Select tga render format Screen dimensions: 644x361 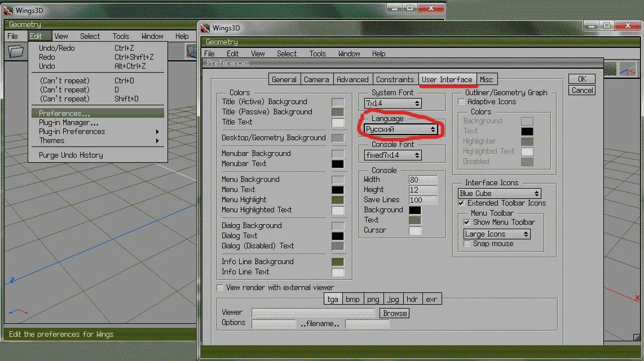333,299
